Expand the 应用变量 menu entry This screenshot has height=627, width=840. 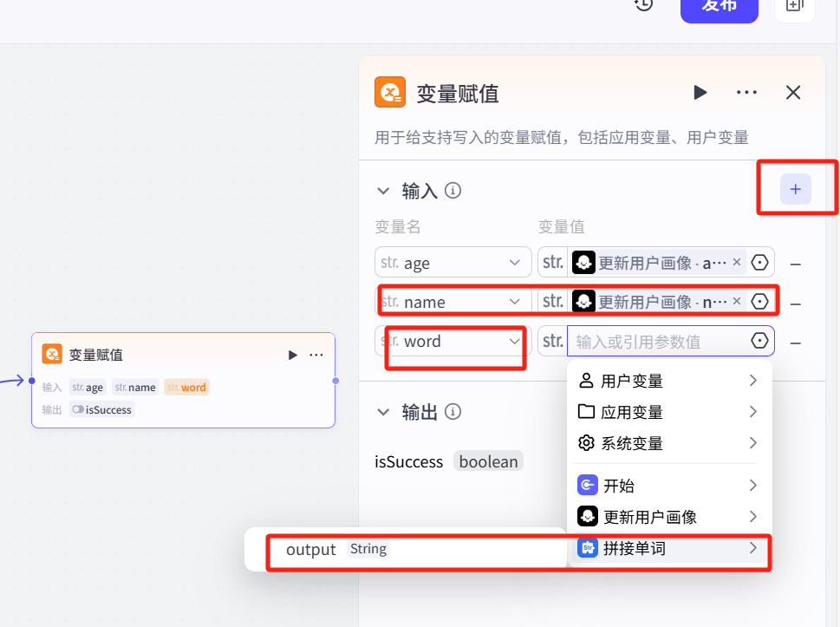click(668, 412)
